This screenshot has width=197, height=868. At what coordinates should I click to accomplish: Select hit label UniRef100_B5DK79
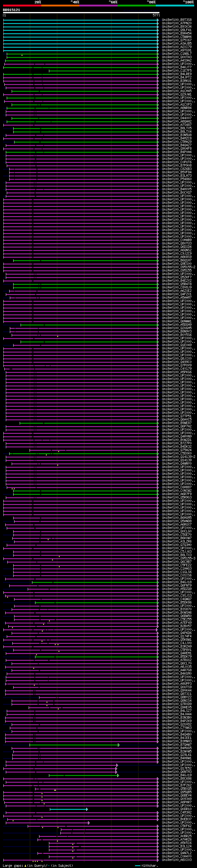[x=177, y=657]
